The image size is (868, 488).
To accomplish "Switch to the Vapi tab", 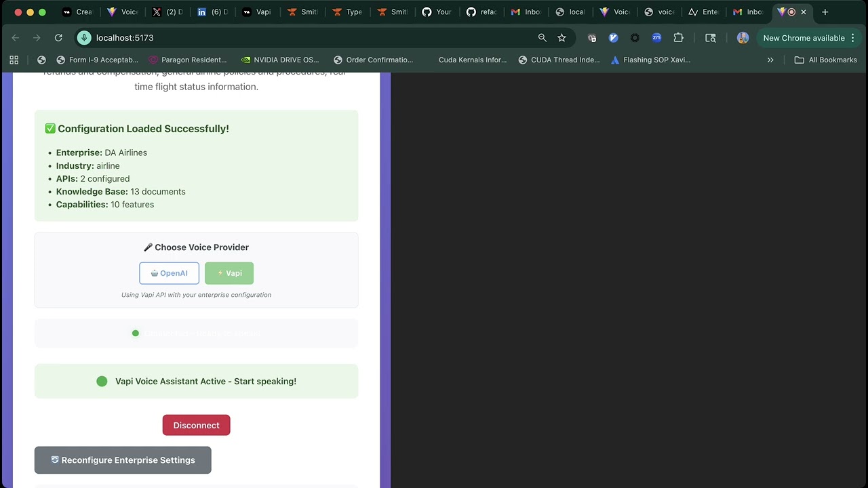I will coord(256,12).
